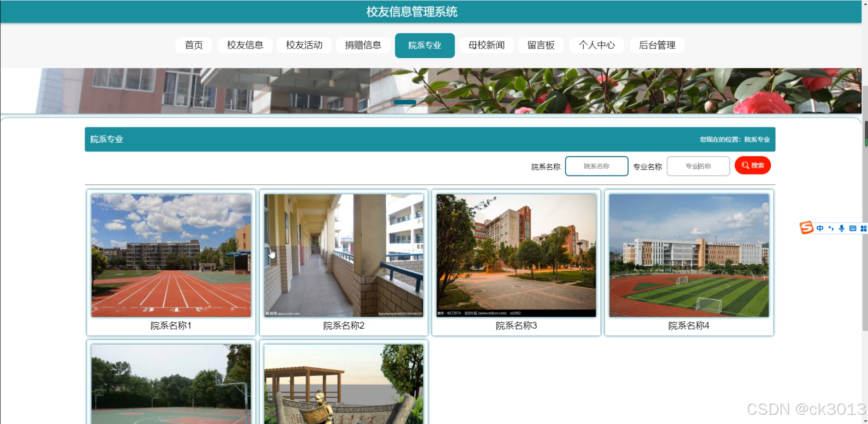Open the Sogou toolbox grid icon
The height and width of the screenshot is (424, 868).
(863, 228)
